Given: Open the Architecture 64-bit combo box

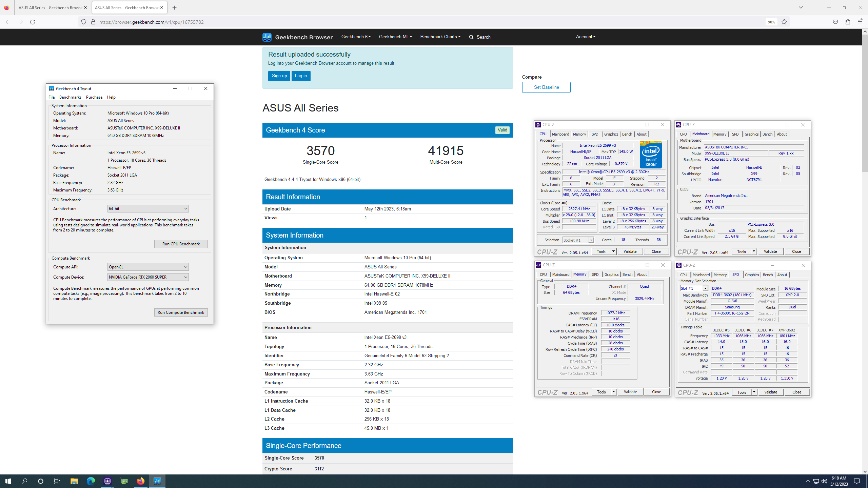Looking at the screenshot, I should coord(148,209).
